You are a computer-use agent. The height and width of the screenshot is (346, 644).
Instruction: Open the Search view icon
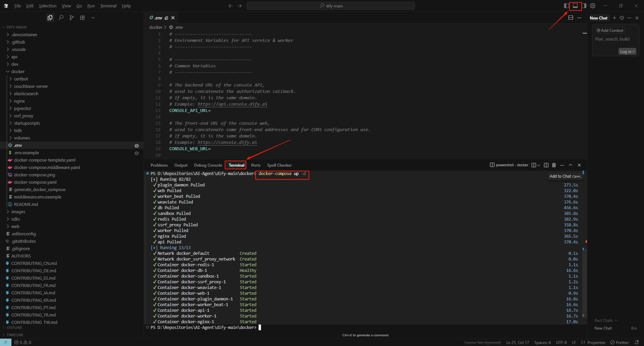(x=61, y=18)
